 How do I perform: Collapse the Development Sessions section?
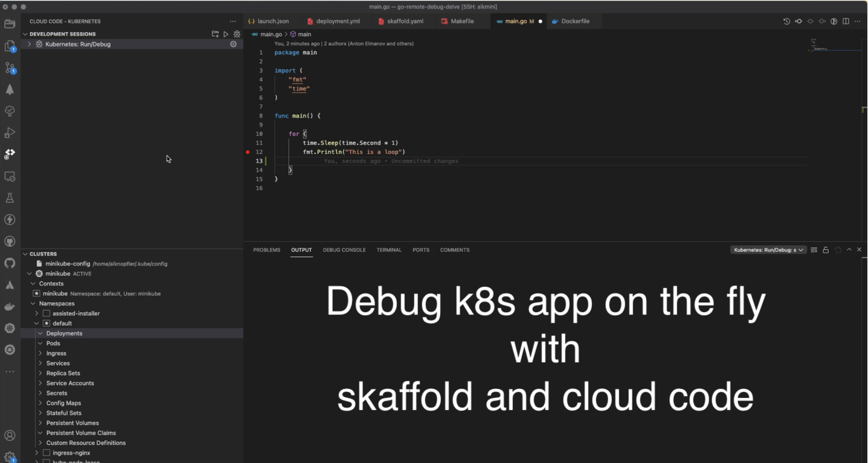click(x=25, y=34)
